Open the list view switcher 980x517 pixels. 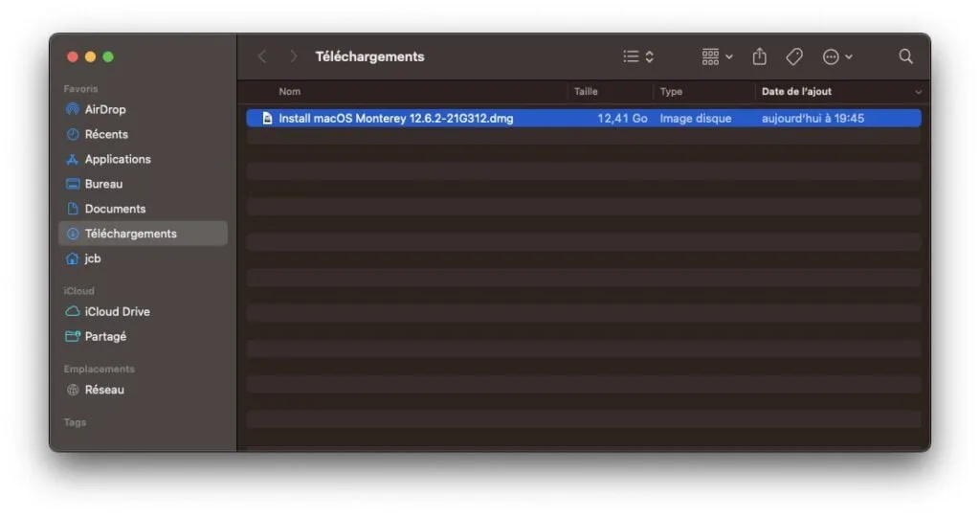(x=638, y=56)
